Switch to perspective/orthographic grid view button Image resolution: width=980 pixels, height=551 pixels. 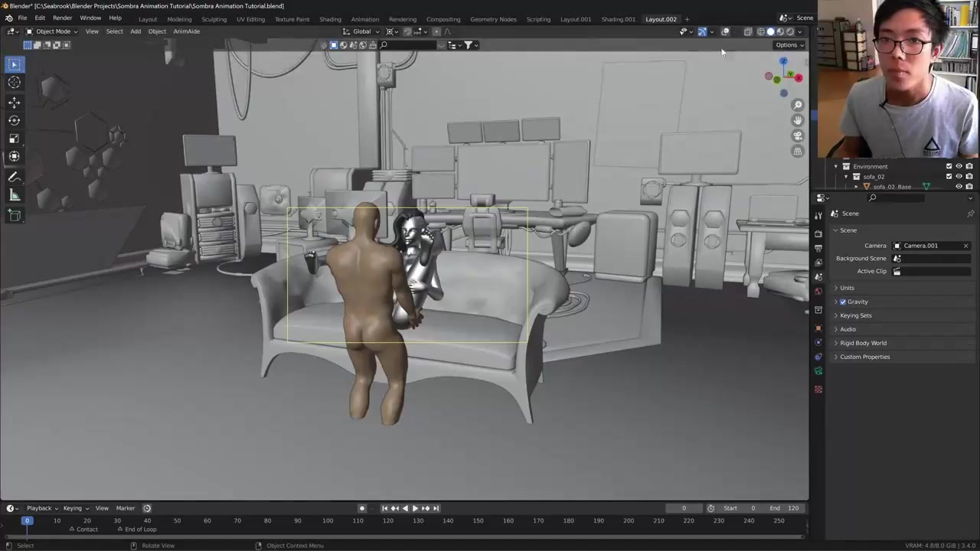[798, 152]
